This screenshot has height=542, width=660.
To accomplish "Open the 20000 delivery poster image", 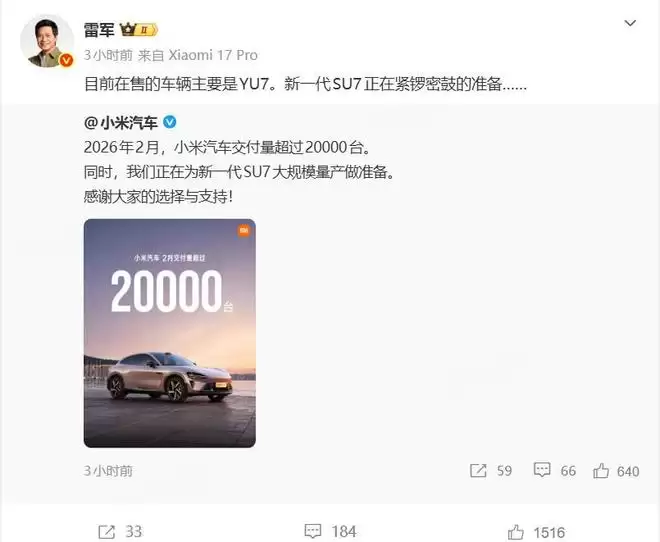I will coord(170,333).
